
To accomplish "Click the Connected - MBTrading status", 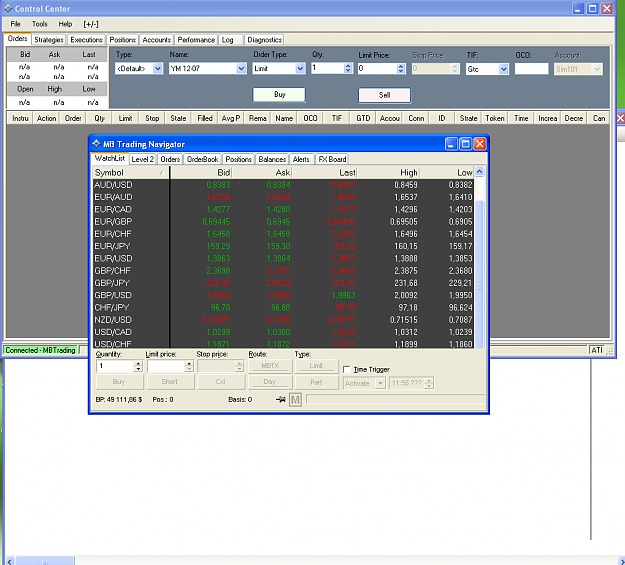I will (x=40, y=350).
